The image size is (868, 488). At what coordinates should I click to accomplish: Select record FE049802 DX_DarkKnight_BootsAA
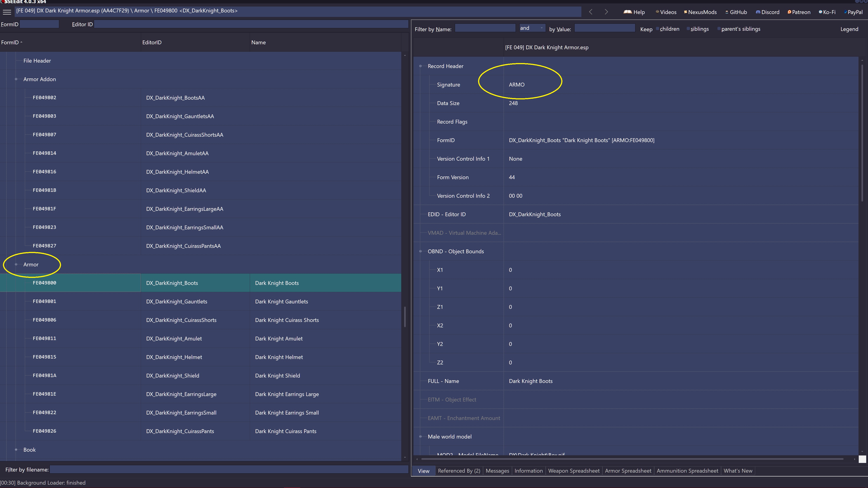pyautogui.click(x=200, y=98)
